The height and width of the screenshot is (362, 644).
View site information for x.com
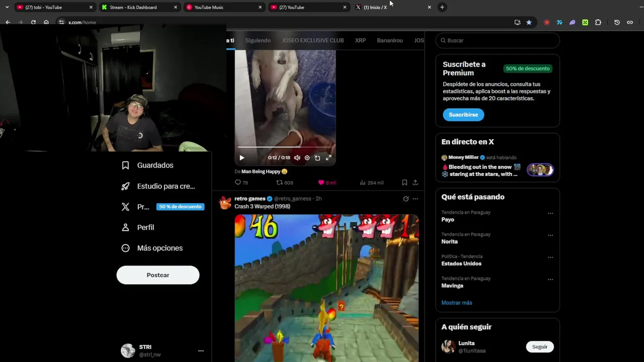61,22
